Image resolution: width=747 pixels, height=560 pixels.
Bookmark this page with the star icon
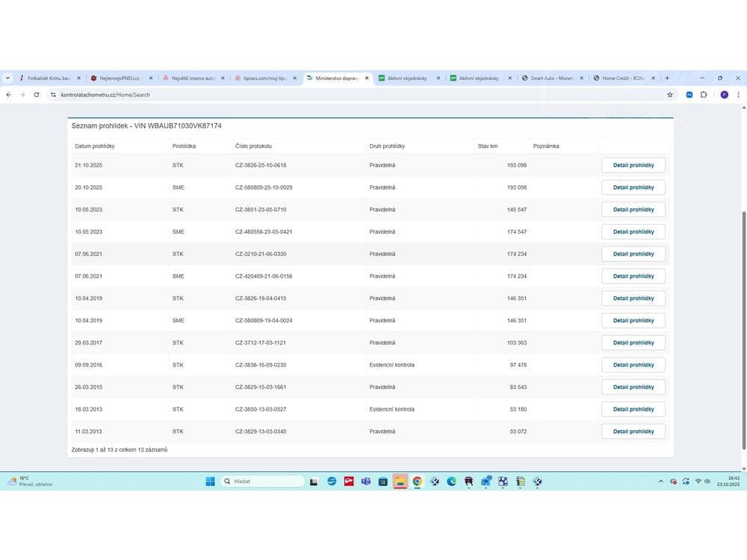[670, 95]
